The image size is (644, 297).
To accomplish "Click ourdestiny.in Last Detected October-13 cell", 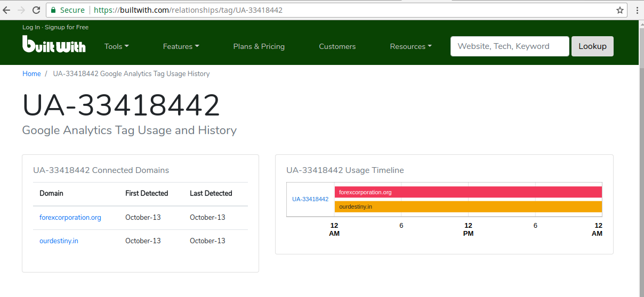I will click(x=207, y=241).
